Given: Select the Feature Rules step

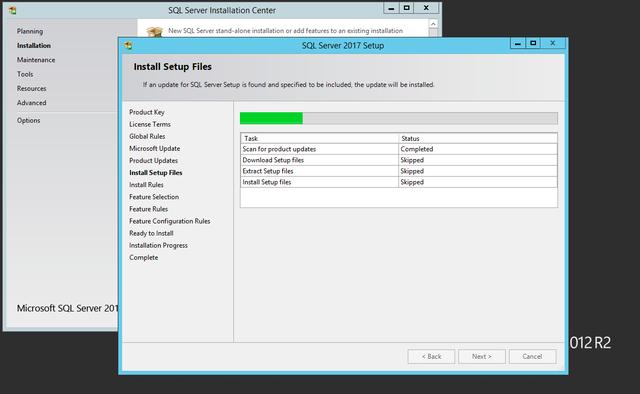Looking at the screenshot, I should [149, 209].
